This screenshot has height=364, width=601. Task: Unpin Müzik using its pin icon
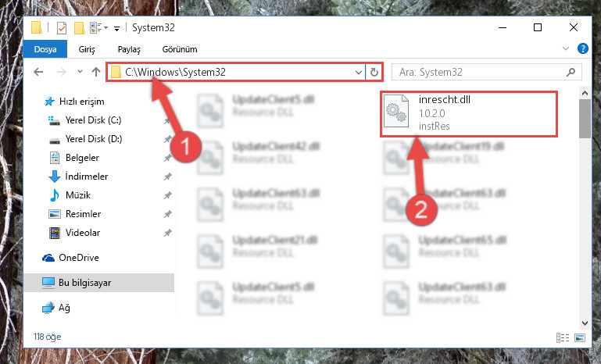(167, 195)
